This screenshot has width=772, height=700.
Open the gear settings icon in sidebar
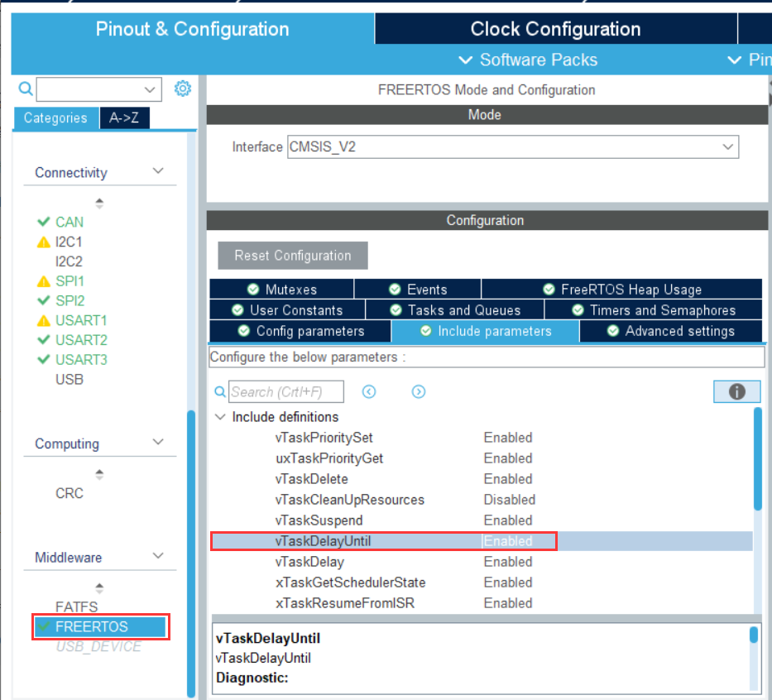(183, 89)
